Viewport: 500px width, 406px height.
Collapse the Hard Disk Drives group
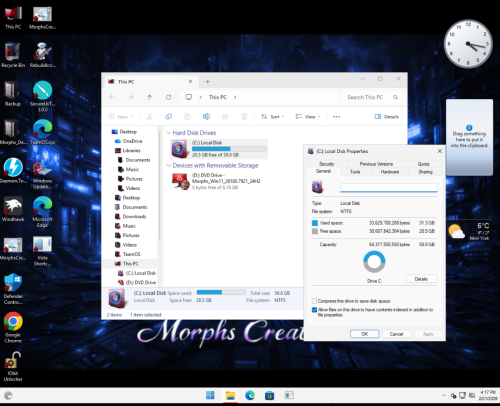[x=169, y=133]
